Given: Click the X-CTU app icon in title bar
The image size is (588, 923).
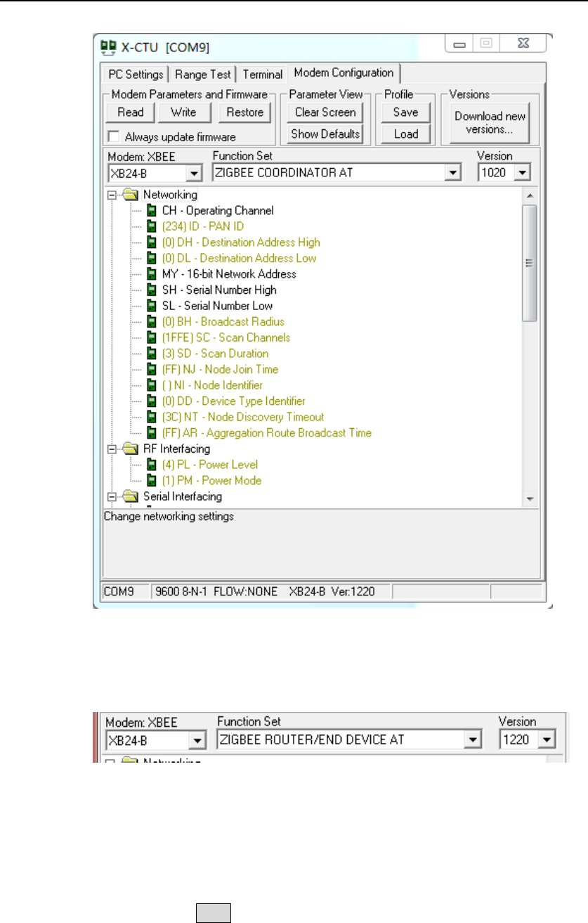Looking at the screenshot, I should click(x=110, y=47).
